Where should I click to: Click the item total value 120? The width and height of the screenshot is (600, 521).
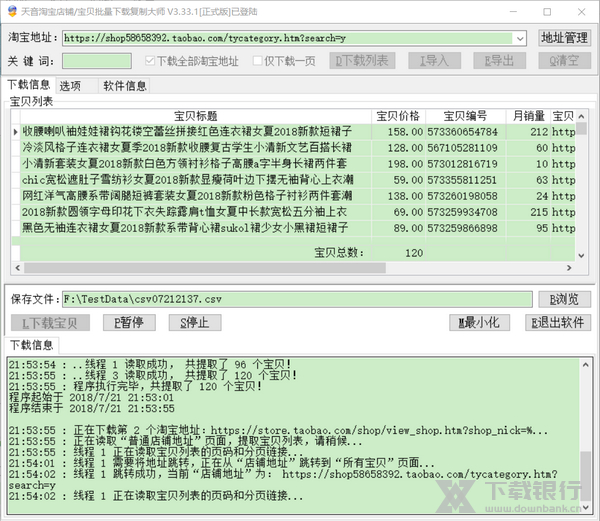(x=414, y=253)
